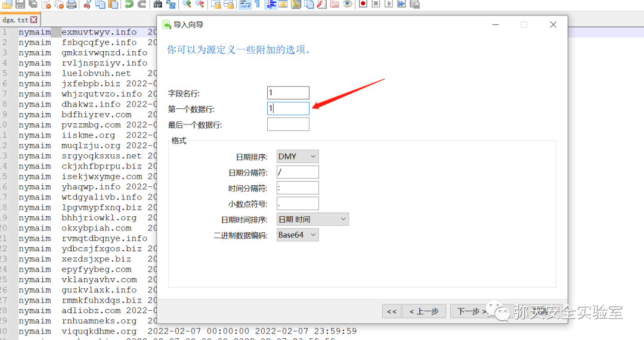Image resolution: width=644 pixels, height=340 pixels.
Task: Open Find using the binoculars icon
Action: (157, 4)
